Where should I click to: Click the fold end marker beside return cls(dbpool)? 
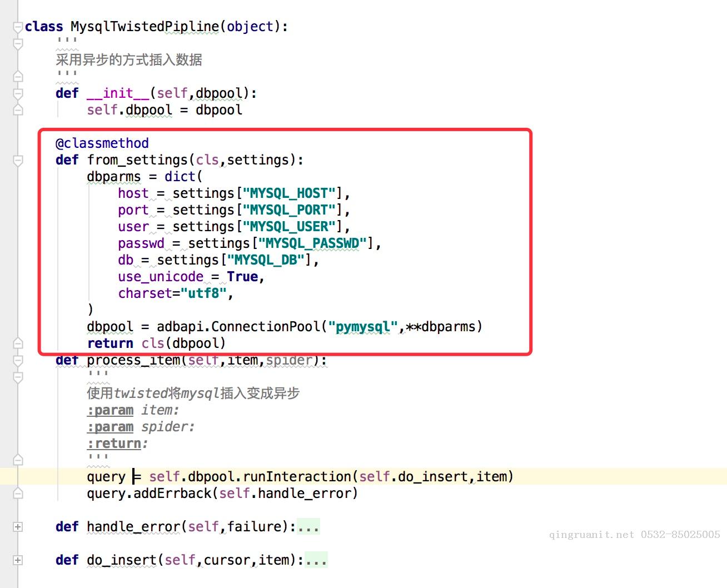tap(18, 343)
